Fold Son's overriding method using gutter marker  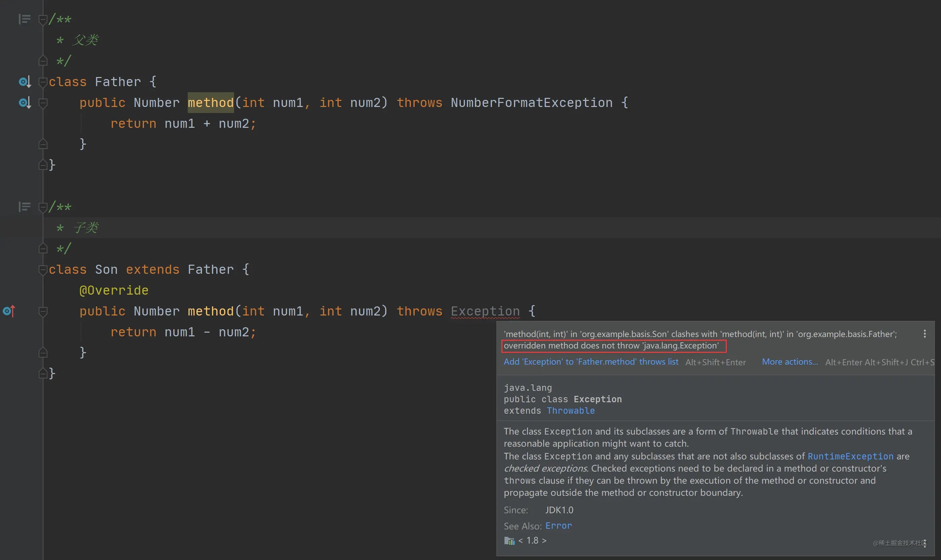click(x=43, y=311)
